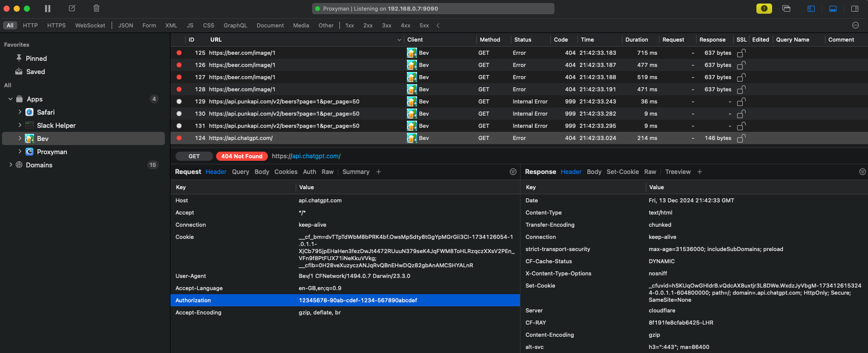Click the Domains globe icon
The width and height of the screenshot is (868, 353).
19,165
